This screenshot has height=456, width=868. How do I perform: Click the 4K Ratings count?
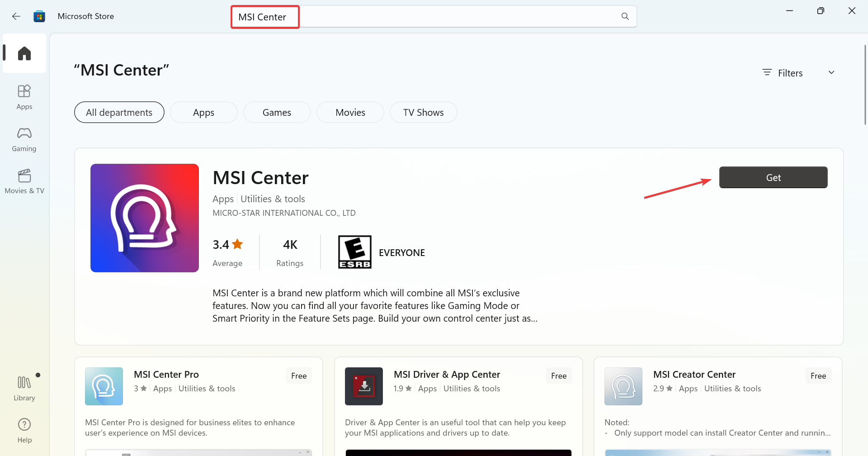coord(290,252)
